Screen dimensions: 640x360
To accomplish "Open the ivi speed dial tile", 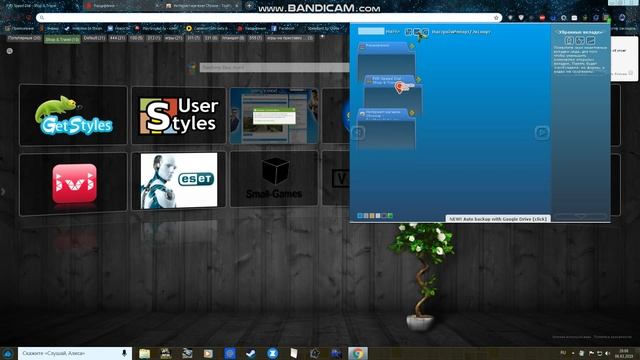I will pos(73,184).
